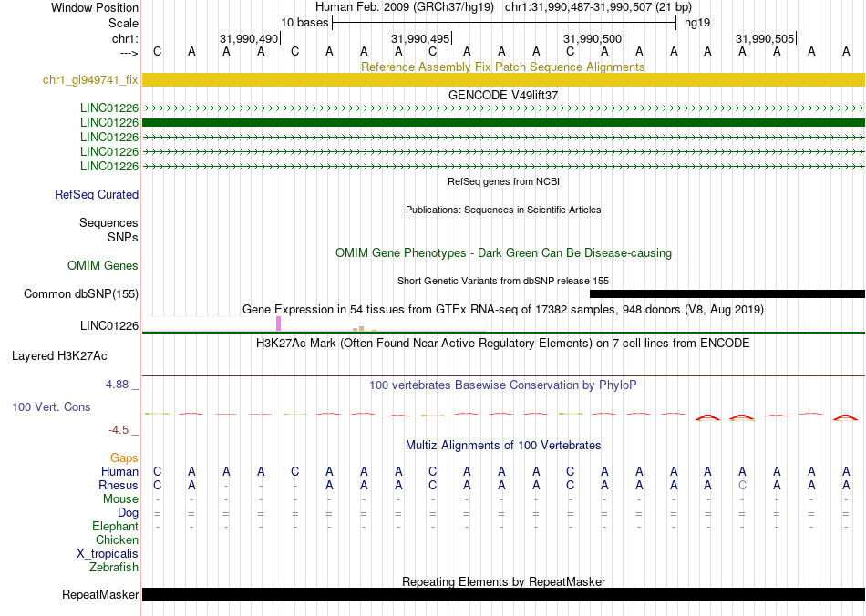The width and height of the screenshot is (866, 616).
Task: Open Short Genetic Variants from dbSNP title
Action: (503, 281)
